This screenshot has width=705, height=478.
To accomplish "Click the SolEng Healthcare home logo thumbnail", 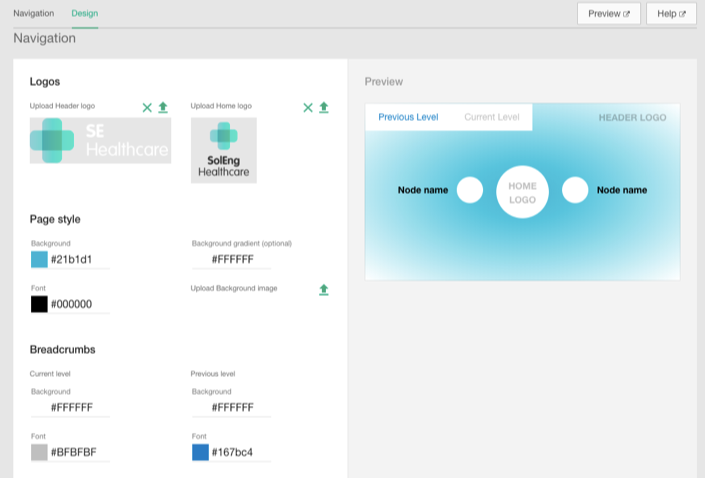I will pos(223,150).
